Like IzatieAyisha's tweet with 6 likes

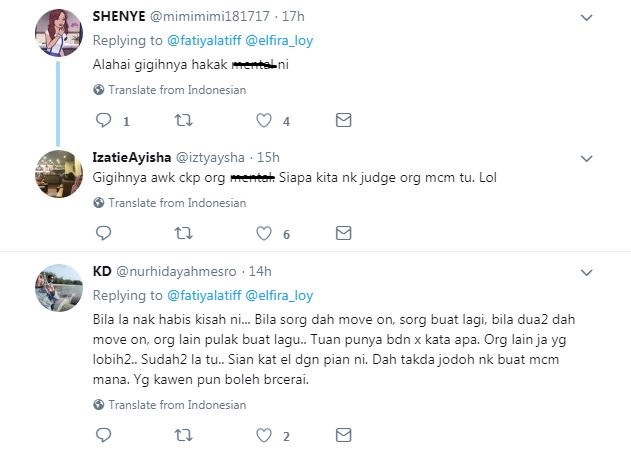(264, 233)
